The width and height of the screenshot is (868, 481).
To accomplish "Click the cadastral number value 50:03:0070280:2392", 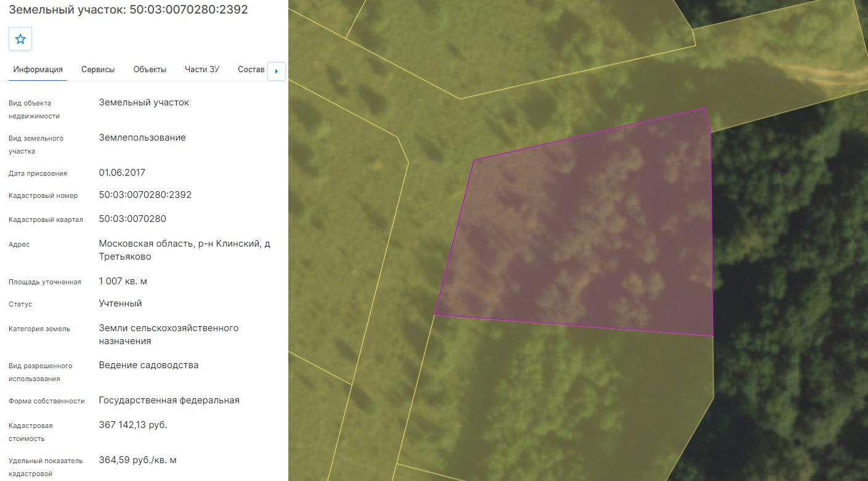I will click(145, 195).
